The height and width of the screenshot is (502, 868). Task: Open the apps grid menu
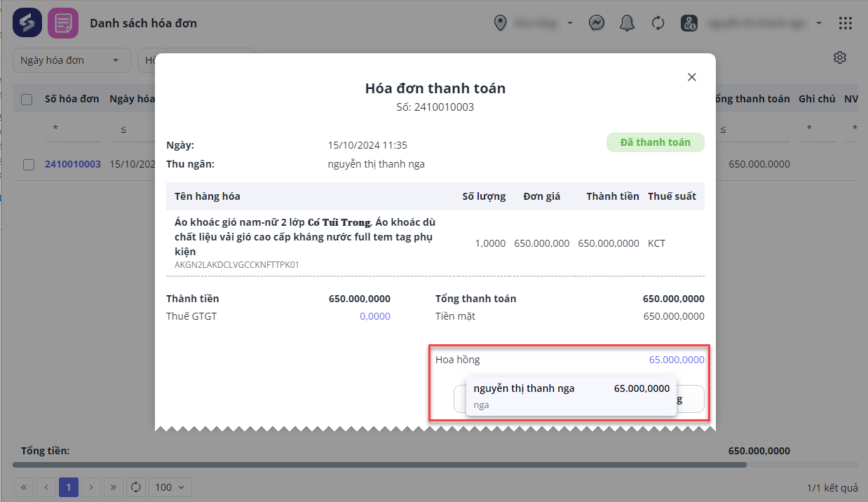click(846, 23)
